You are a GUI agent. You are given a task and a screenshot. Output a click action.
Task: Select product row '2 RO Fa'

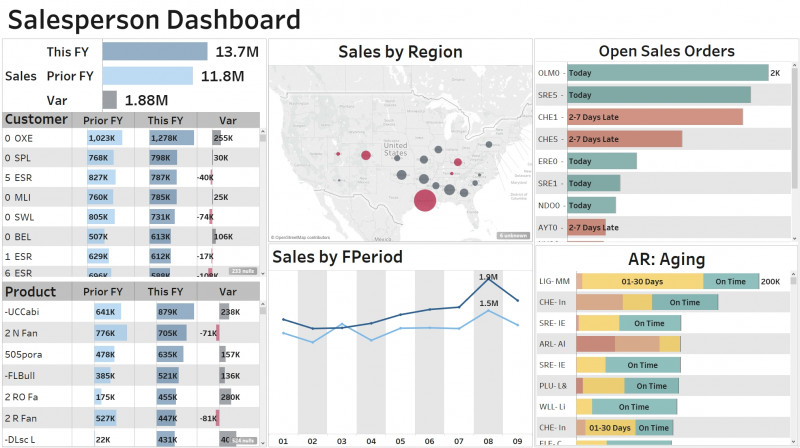(131, 396)
